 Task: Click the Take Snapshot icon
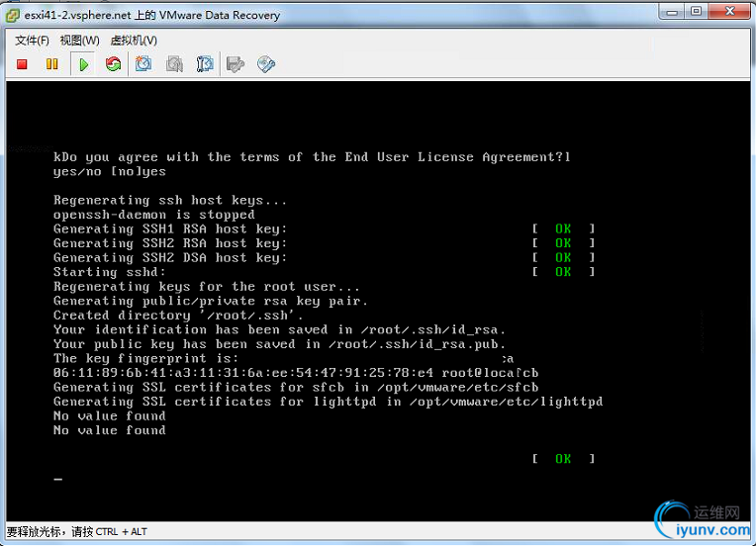pos(143,64)
